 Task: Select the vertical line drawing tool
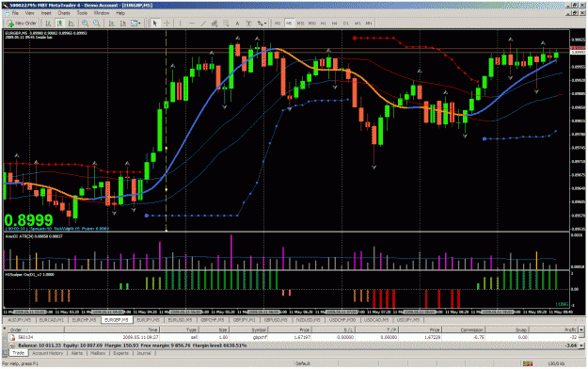click(181, 24)
